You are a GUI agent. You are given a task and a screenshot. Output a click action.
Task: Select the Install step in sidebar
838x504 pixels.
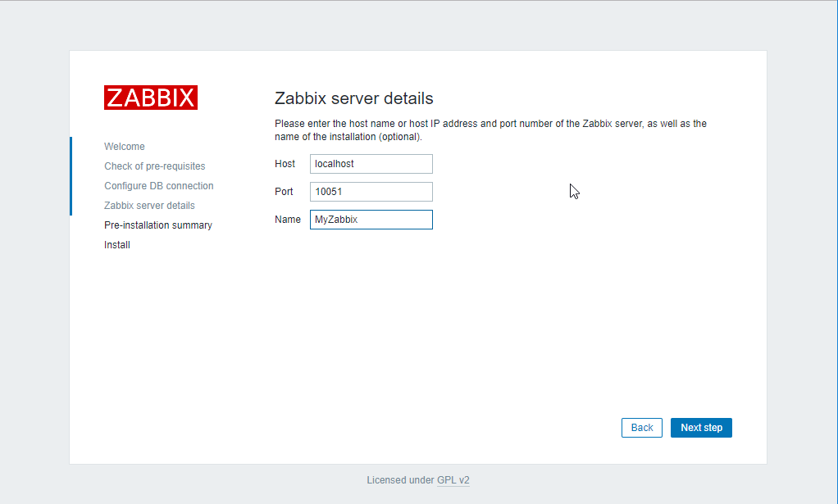(117, 245)
